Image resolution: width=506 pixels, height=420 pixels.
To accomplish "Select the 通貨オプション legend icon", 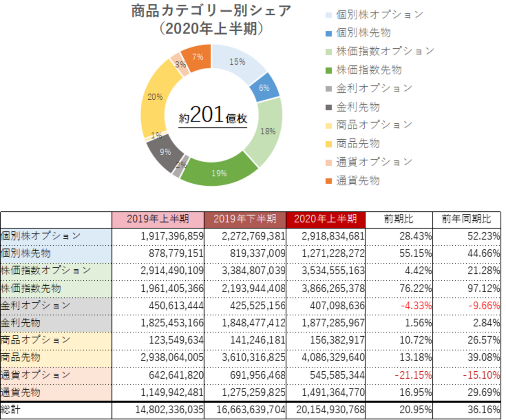I will pos(328,162).
